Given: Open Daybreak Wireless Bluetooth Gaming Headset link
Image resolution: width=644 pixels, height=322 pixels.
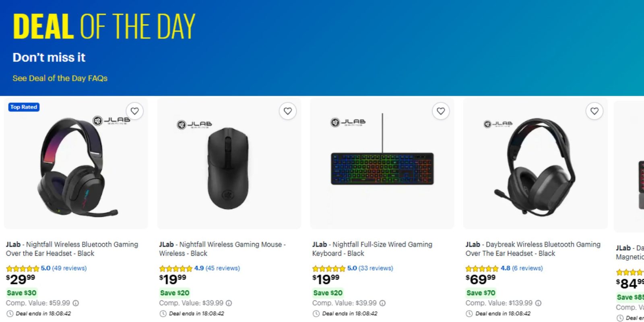Looking at the screenshot, I should point(533,249).
